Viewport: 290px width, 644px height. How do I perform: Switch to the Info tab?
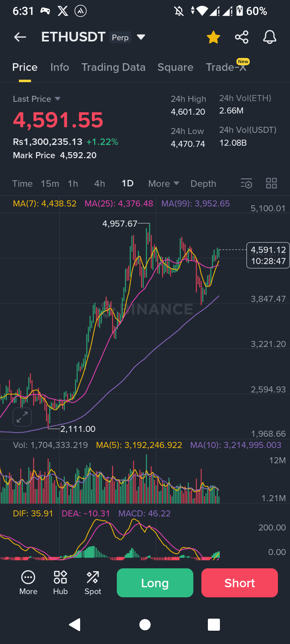click(60, 67)
